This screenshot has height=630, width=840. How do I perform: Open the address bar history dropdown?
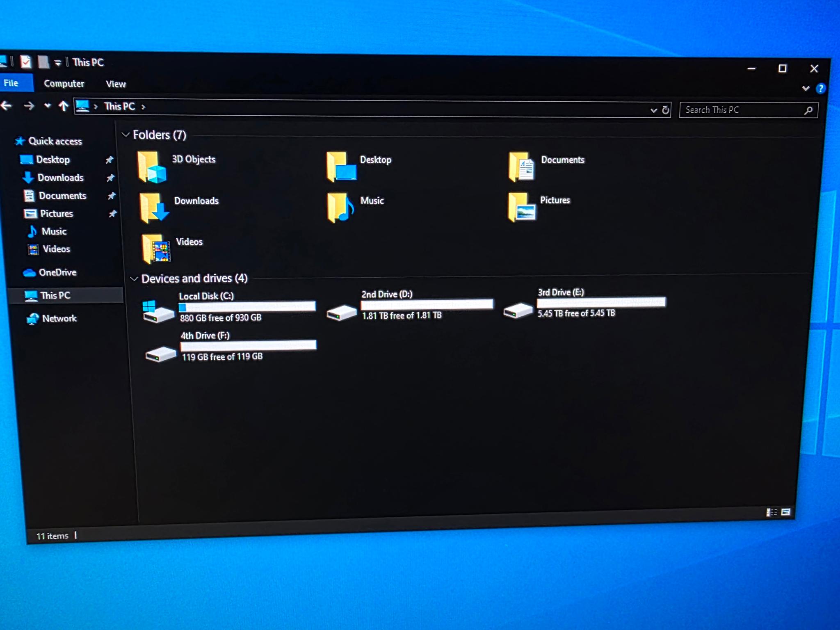pyautogui.click(x=653, y=110)
